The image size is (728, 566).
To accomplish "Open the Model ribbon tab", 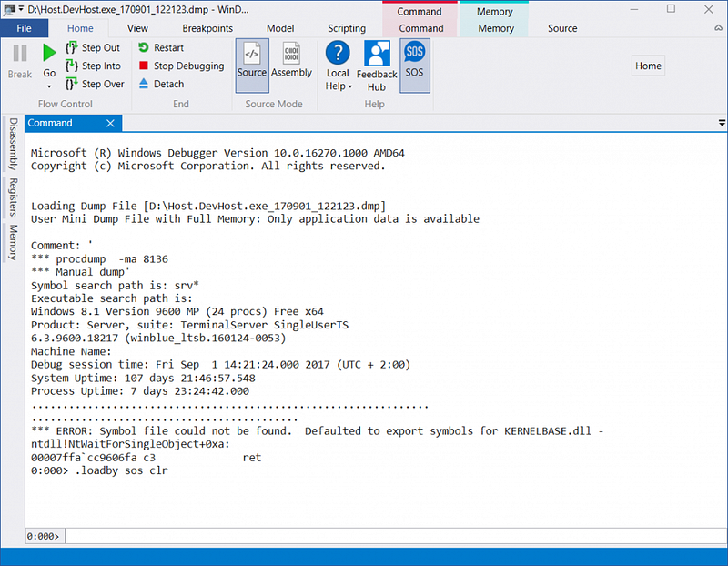I will [280, 28].
